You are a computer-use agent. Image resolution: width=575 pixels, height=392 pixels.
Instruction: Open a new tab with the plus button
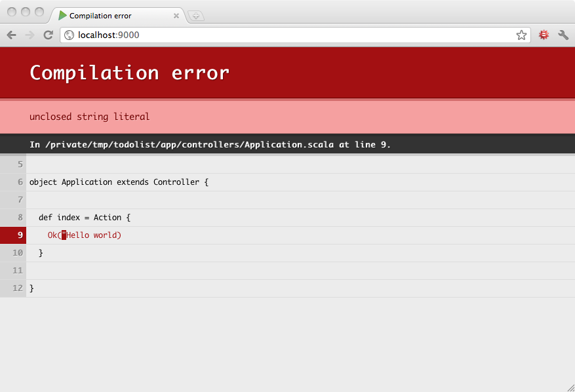pos(195,16)
